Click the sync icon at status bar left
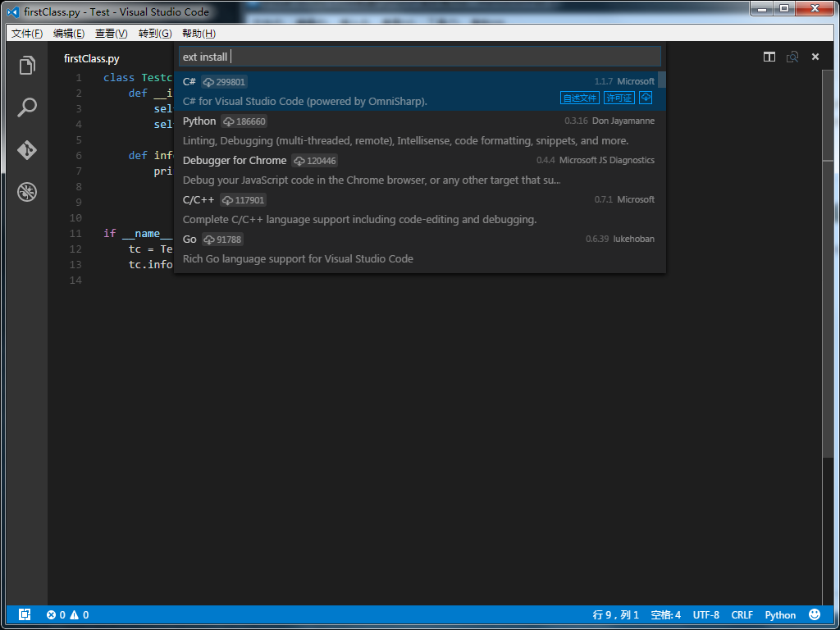The width and height of the screenshot is (840, 630). [25, 614]
